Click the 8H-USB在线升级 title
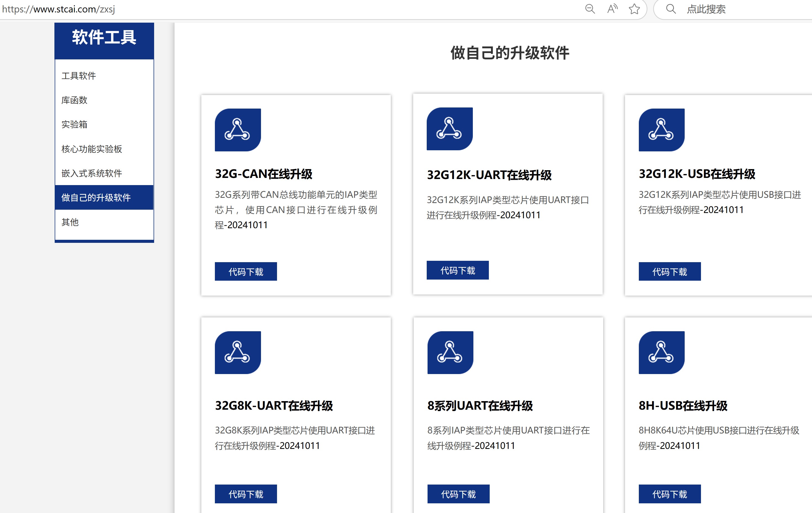The width and height of the screenshot is (812, 513). pyautogui.click(x=683, y=406)
